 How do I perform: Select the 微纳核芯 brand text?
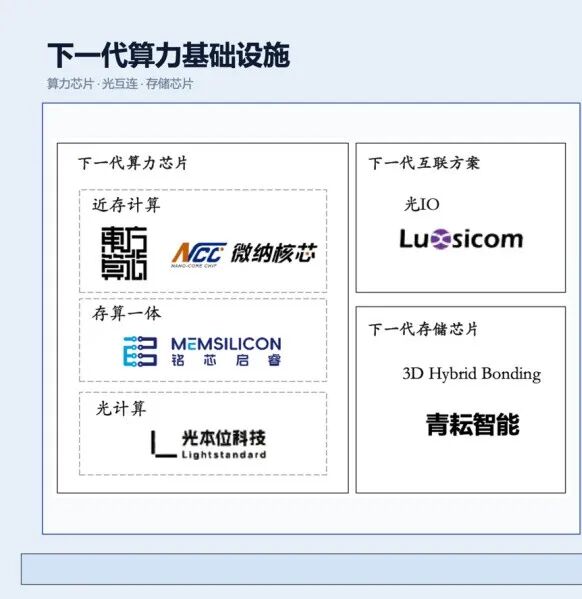[274, 253]
